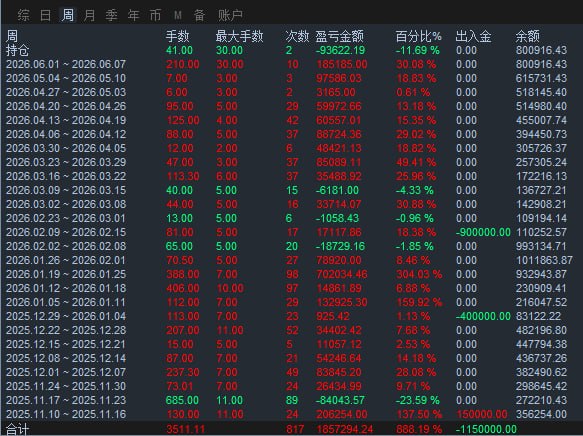Click the 周 column header
Screen dimensions: 583x436
12,36
